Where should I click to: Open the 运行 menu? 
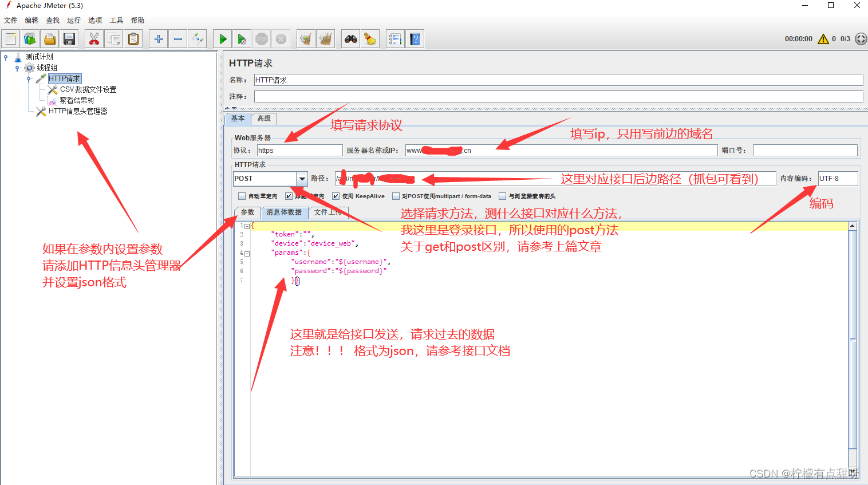[74, 20]
